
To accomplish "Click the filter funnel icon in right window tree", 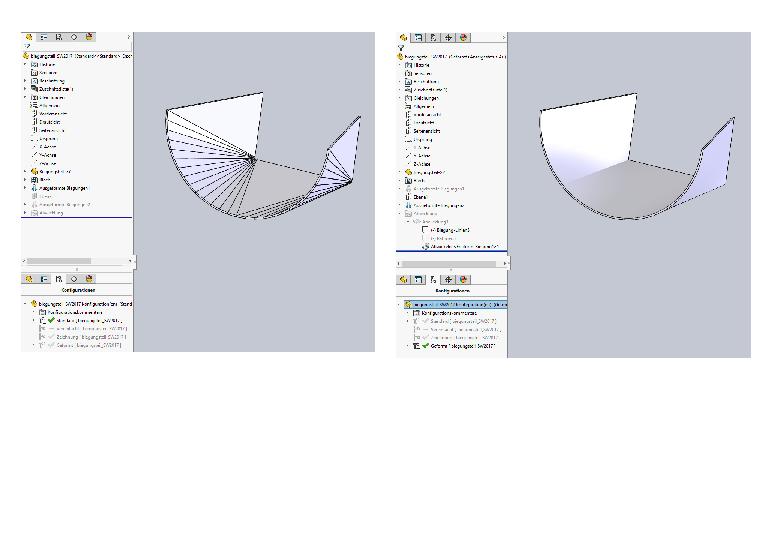I will tap(401, 48).
